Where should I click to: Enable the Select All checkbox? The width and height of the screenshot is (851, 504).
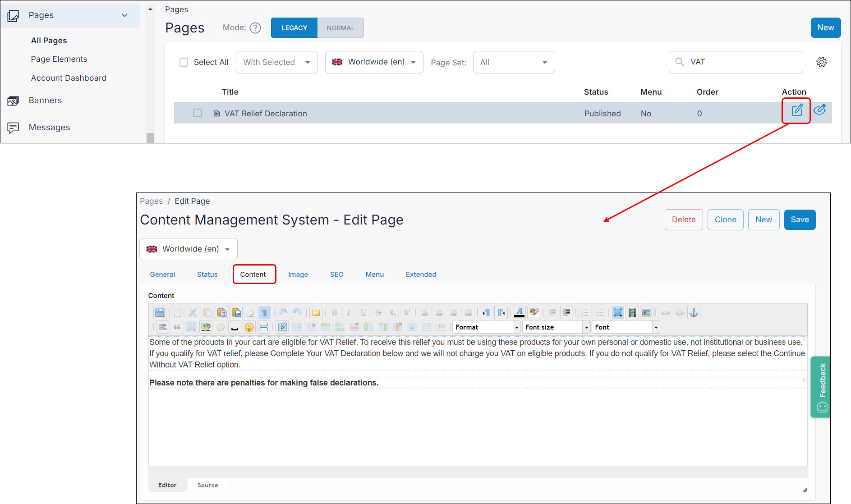click(x=184, y=62)
